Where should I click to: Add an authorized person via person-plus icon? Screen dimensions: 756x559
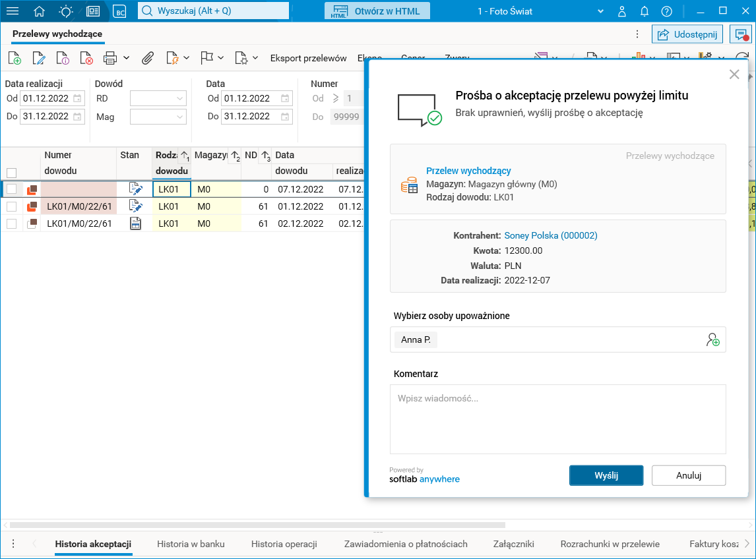[x=712, y=339]
